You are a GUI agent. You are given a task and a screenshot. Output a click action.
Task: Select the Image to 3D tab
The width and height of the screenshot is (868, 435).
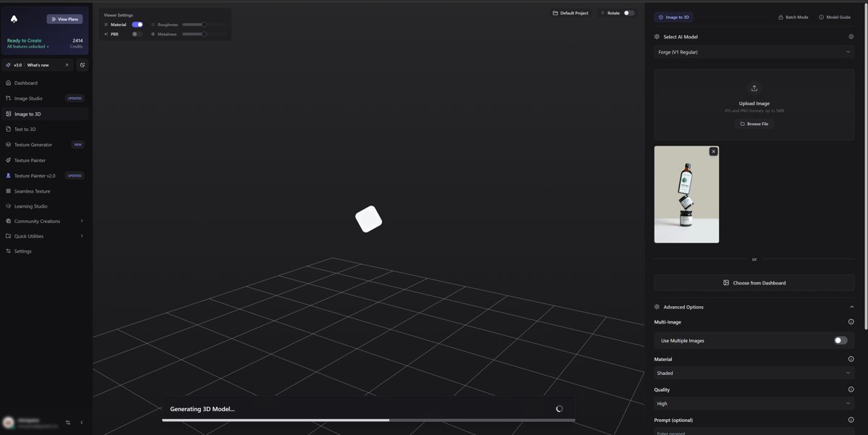673,17
